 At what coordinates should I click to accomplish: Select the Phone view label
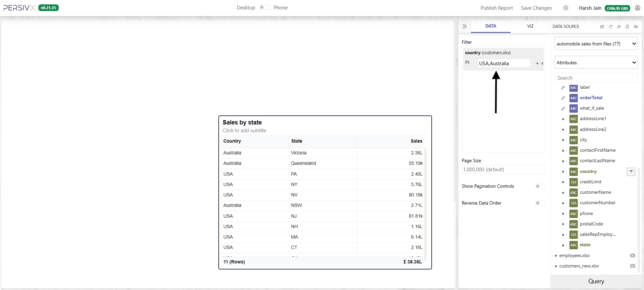pyautogui.click(x=281, y=8)
